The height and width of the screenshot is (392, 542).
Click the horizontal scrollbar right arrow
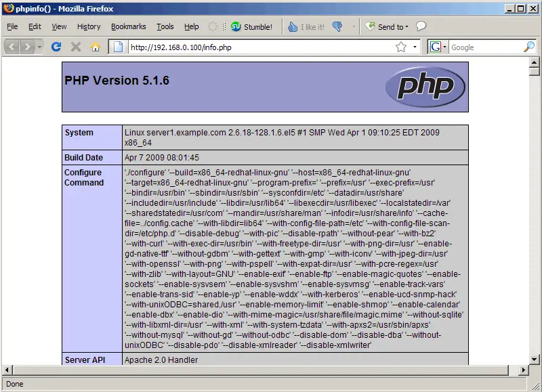pos(523,370)
